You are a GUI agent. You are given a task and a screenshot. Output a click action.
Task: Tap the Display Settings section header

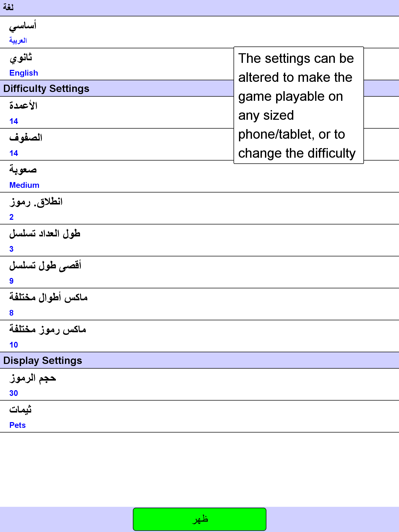coord(199,360)
